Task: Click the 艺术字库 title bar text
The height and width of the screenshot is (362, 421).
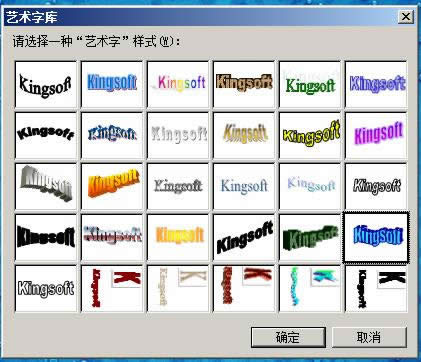Action: [32, 17]
